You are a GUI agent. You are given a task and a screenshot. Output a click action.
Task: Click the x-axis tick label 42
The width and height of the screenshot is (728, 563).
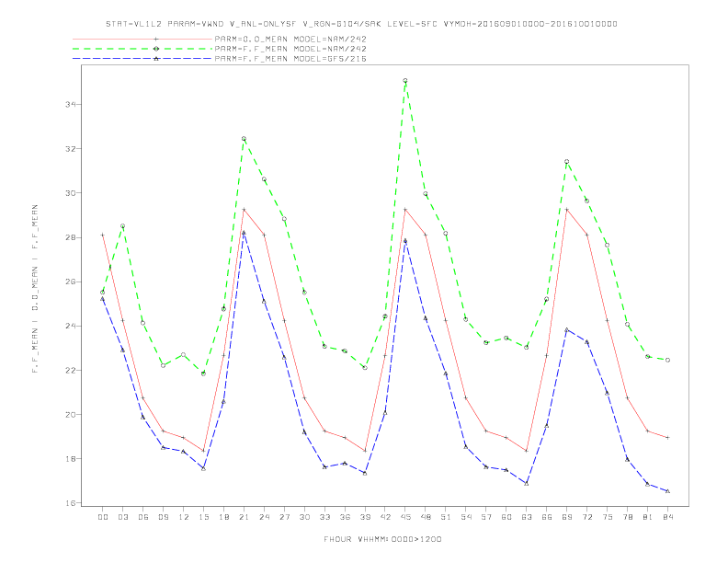(x=385, y=517)
